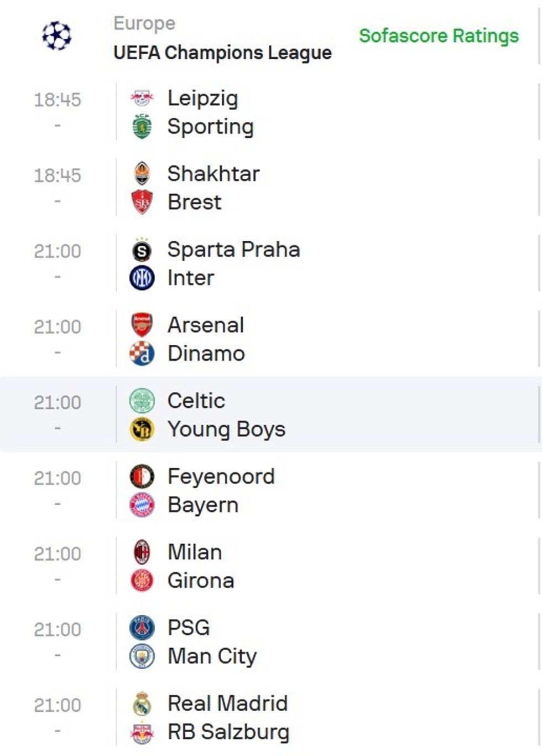Click the Sporting club crest
The height and width of the screenshot is (756, 542).
point(142,127)
